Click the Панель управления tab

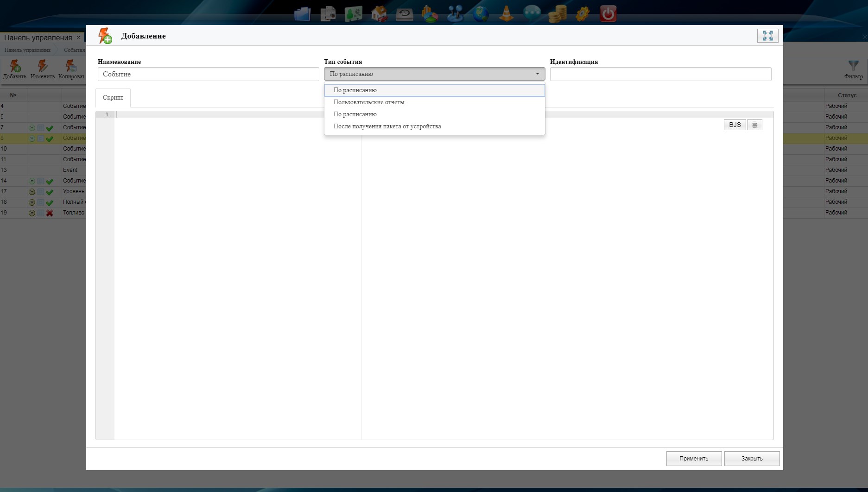(38, 38)
